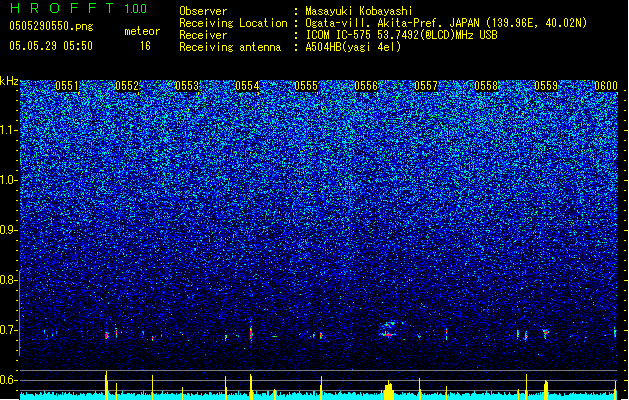The width and height of the screenshot is (629, 400).
Task: Click the 0.9 kHz axis label
Action: (9, 230)
